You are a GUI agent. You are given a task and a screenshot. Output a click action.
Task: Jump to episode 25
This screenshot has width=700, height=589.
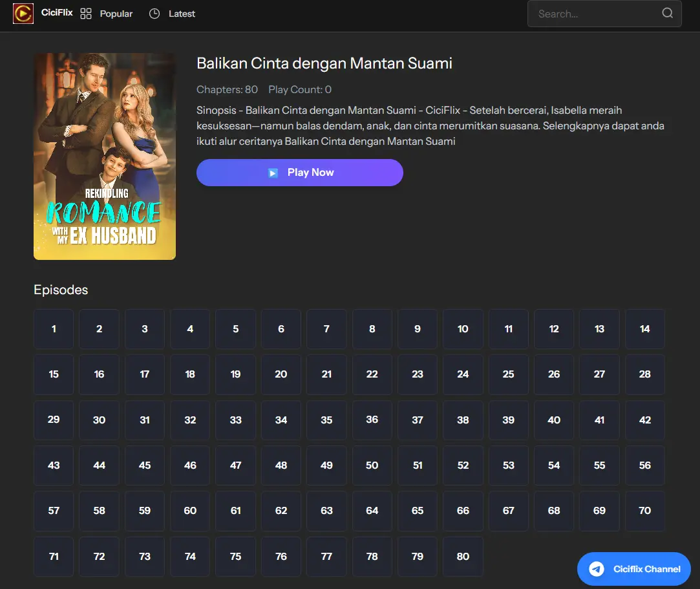pos(508,374)
